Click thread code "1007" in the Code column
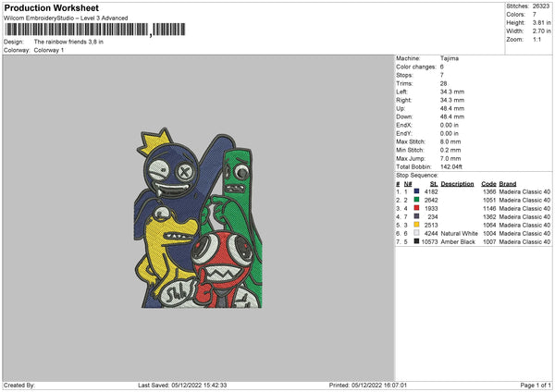555x392 pixels. 489,241
